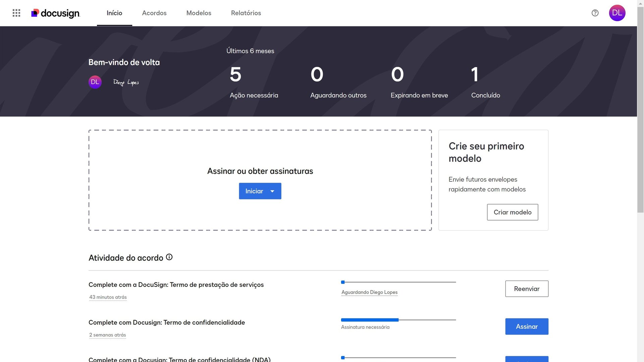644x362 pixels.
Task: Click the info icon beside Atividade do acordo
Action: tap(169, 257)
